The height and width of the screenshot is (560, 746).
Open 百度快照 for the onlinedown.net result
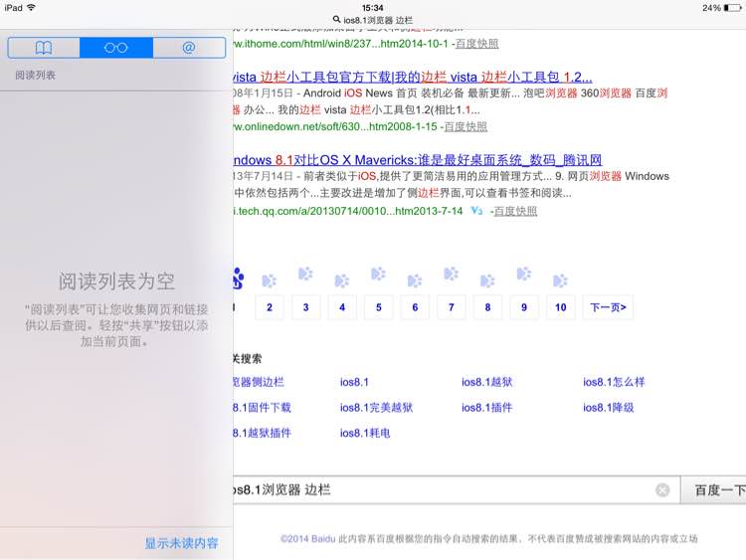point(466,127)
